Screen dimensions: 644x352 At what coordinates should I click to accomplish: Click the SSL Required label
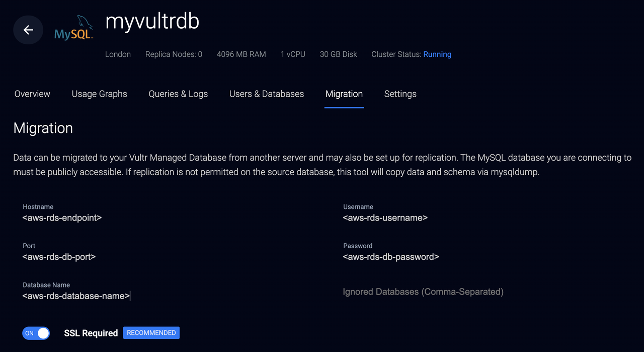(91, 333)
